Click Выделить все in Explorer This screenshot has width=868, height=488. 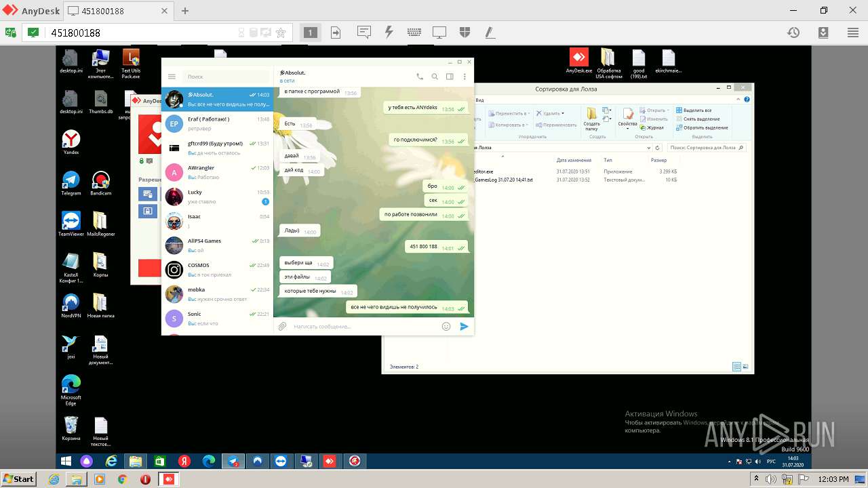tap(693, 110)
